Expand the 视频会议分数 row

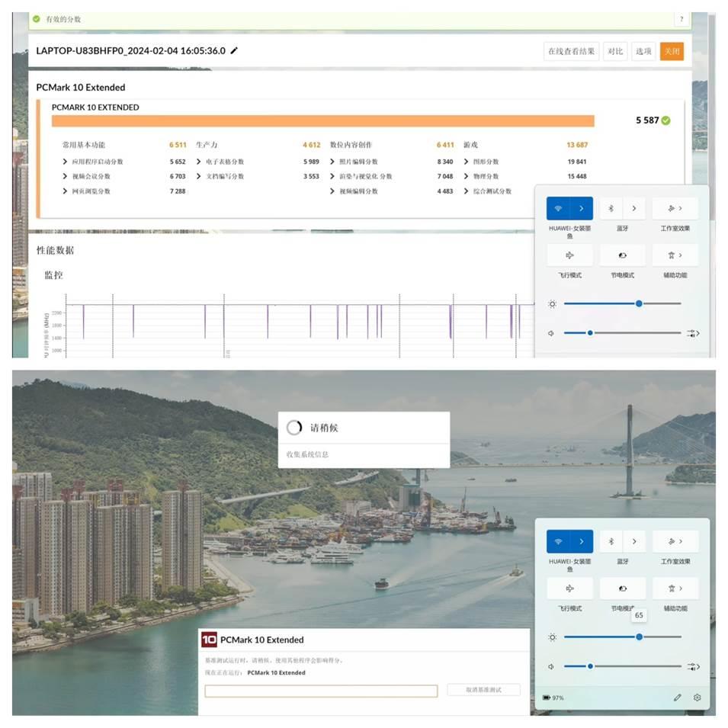tap(65, 176)
